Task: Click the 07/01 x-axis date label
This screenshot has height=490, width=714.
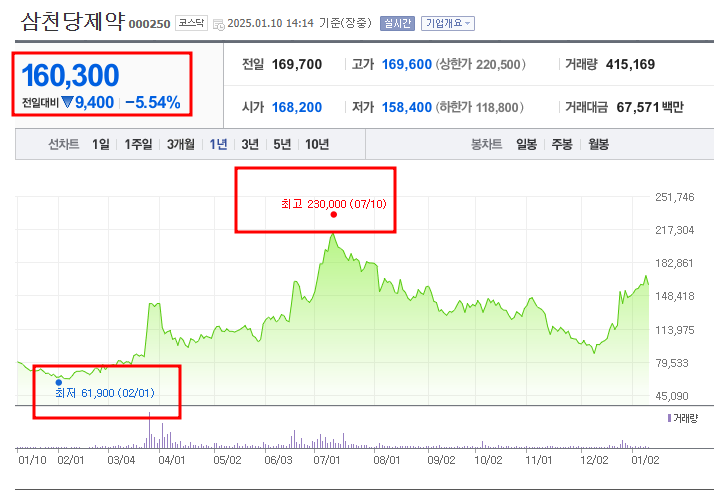Action: 326,460
